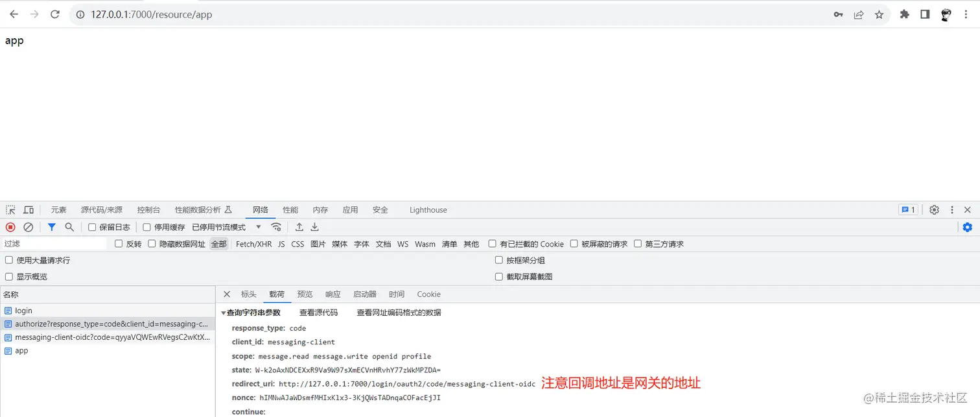Import a HAR file using the upload icon
The image size is (980, 417).
[x=299, y=227]
